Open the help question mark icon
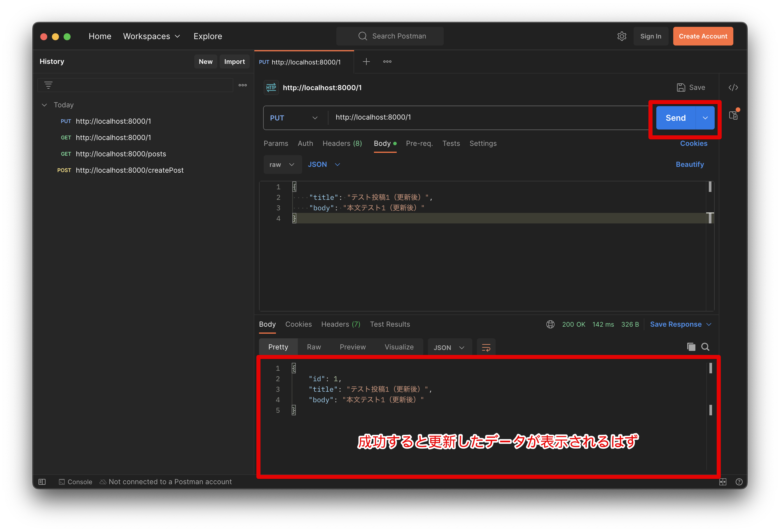 pos(739,482)
